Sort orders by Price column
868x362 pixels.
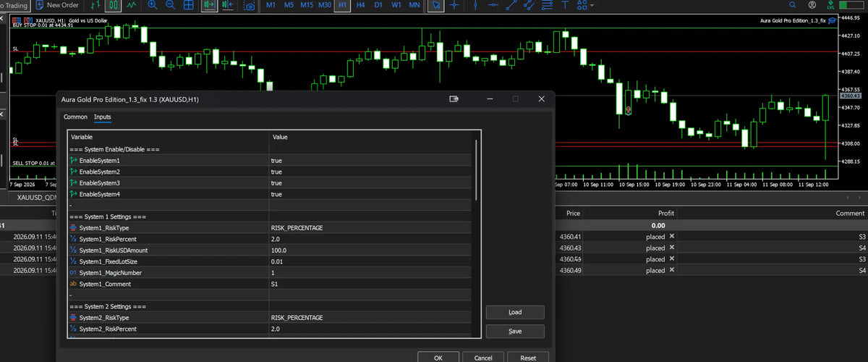573,214
